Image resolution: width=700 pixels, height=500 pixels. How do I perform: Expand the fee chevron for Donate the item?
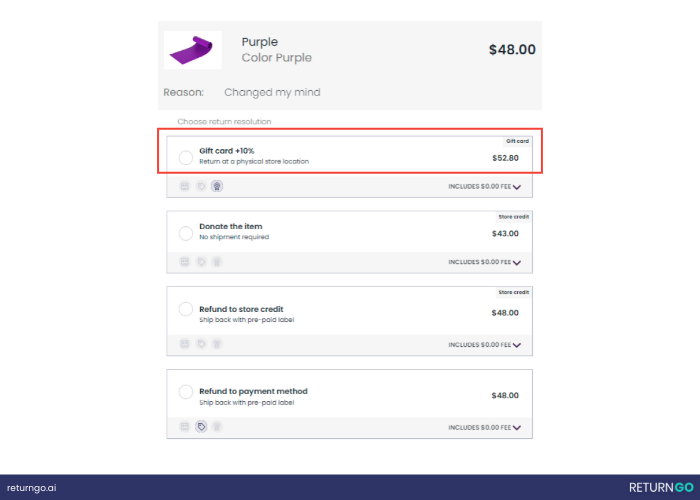pos(516,263)
